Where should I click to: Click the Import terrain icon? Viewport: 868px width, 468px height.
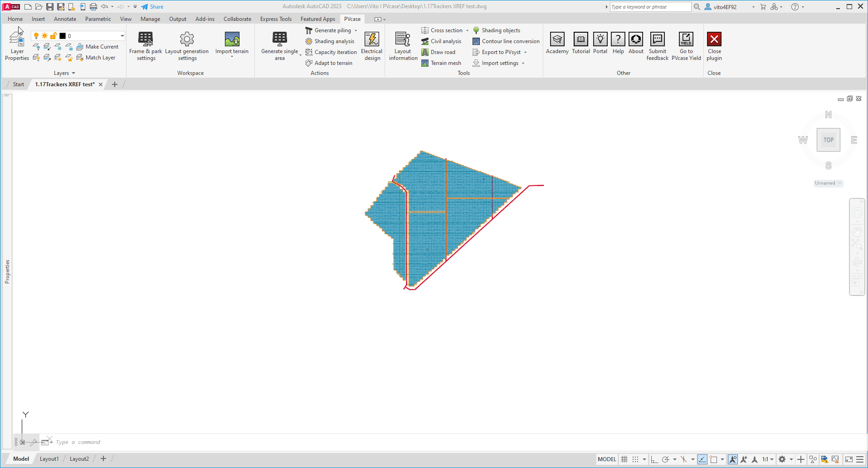coord(232,39)
